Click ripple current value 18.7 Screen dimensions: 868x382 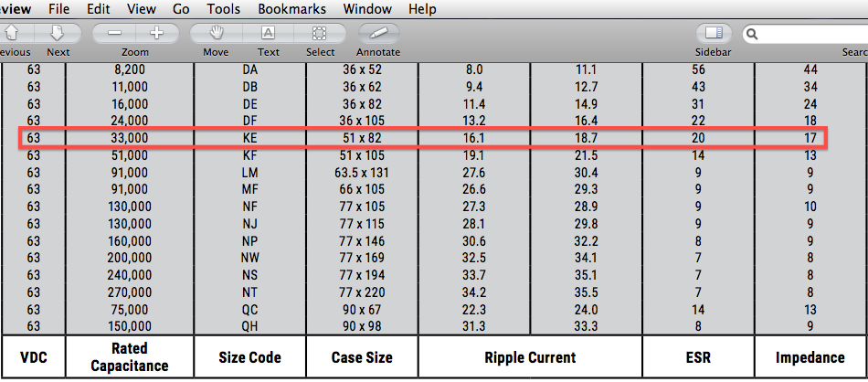click(x=587, y=138)
